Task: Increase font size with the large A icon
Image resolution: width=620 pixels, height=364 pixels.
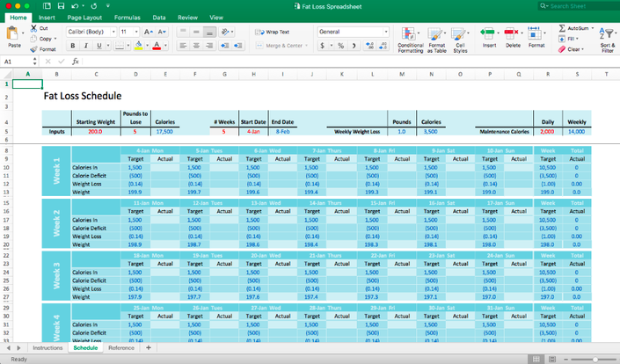Action: [148, 32]
